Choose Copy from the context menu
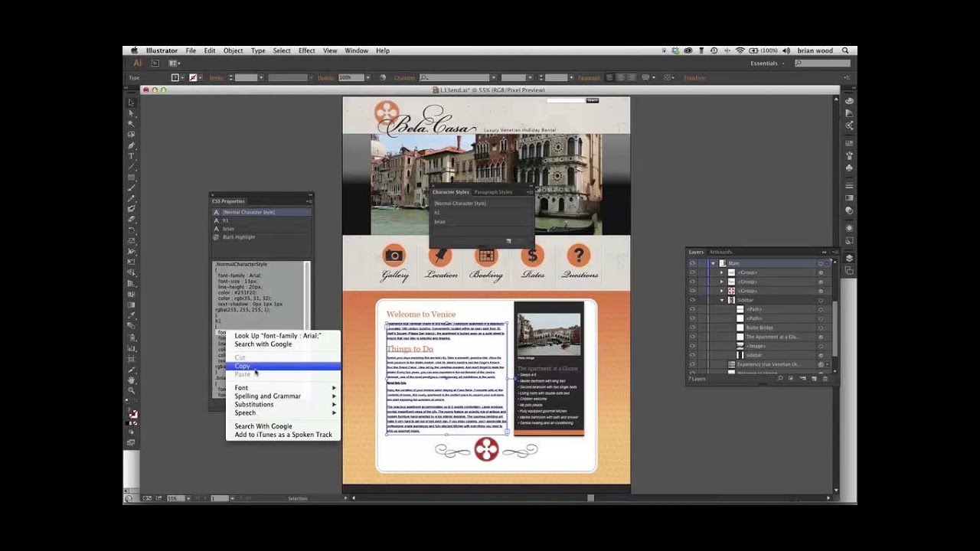This screenshot has width=980, height=551. (243, 367)
